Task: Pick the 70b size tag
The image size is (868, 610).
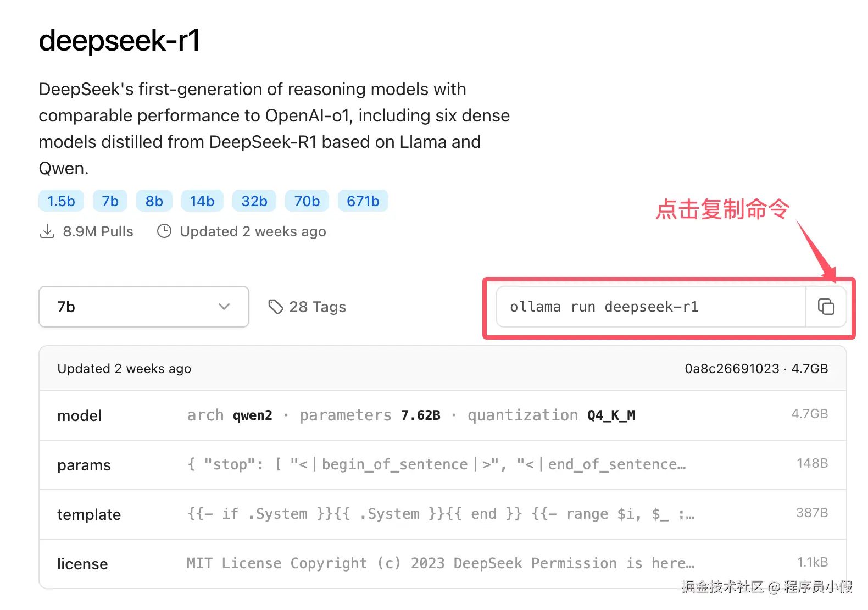Action: click(307, 201)
